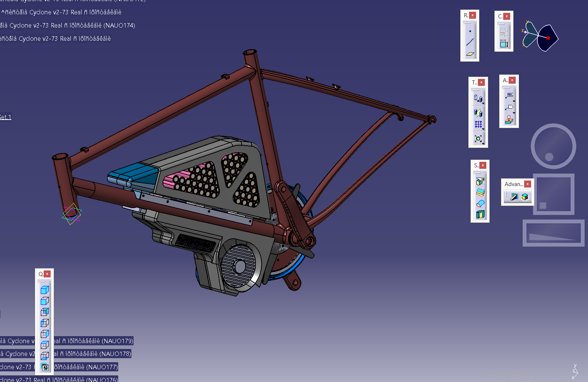This screenshot has width=588, height=382.
Task: Select the Line reference element tool
Action: point(470,42)
